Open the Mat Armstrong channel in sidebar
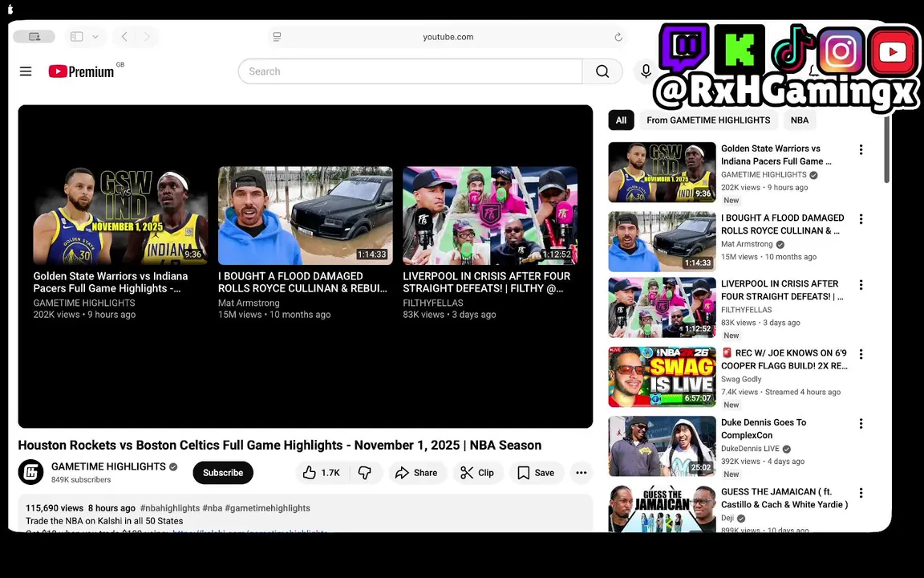The image size is (924, 578). 747,244
